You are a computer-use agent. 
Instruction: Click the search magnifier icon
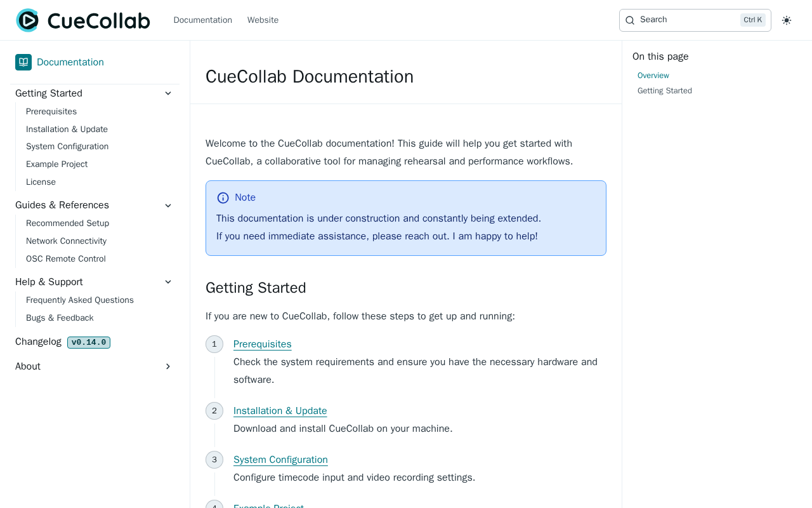(x=630, y=20)
